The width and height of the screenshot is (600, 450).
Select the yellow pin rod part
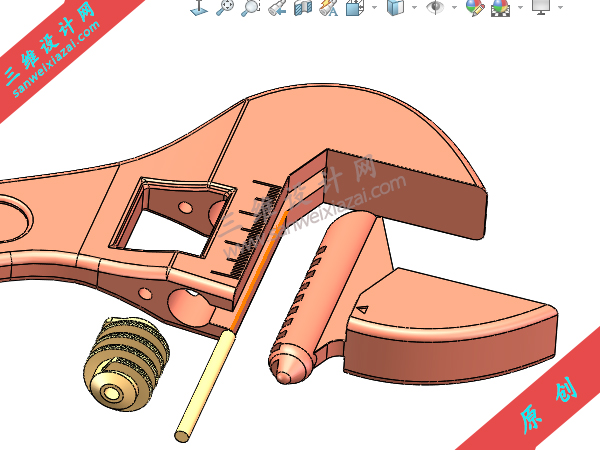tap(204, 386)
